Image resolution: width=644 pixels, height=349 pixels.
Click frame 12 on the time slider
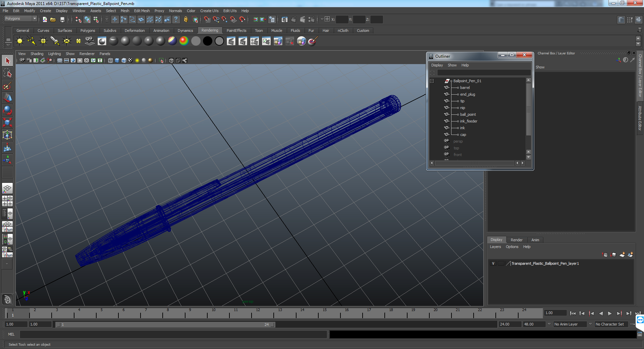(x=258, y=313)
